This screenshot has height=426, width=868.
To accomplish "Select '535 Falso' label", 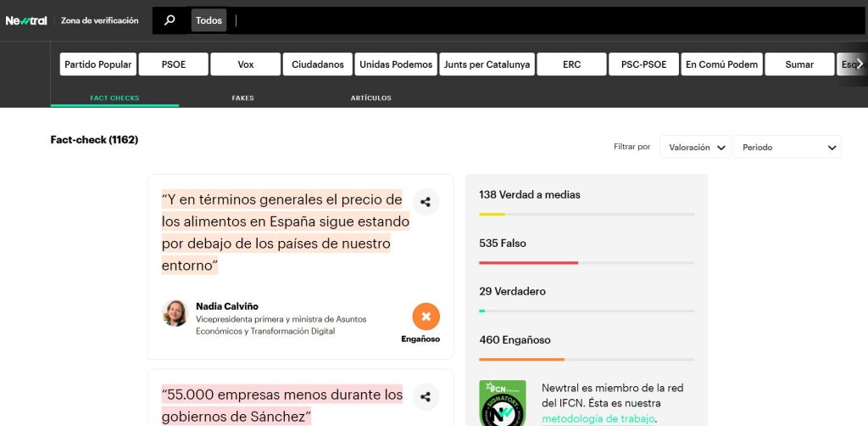I will (503, 244).
